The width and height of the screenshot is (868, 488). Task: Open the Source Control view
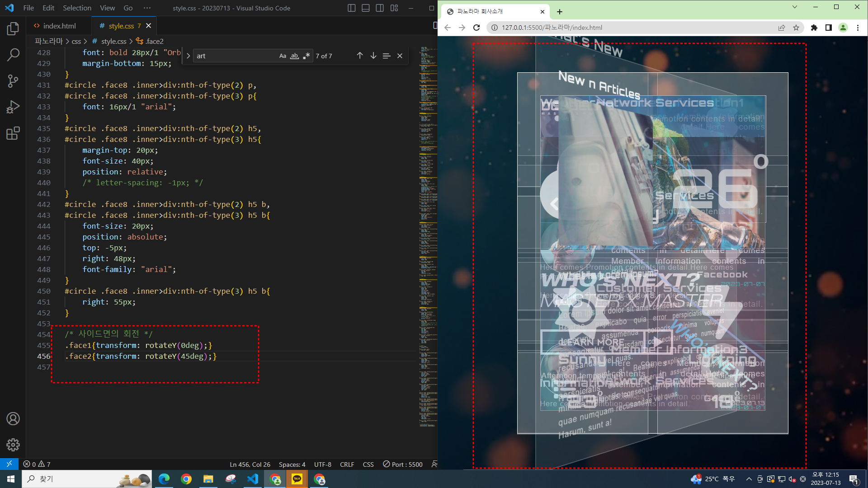pyautogui.click(x=13, y=81)
